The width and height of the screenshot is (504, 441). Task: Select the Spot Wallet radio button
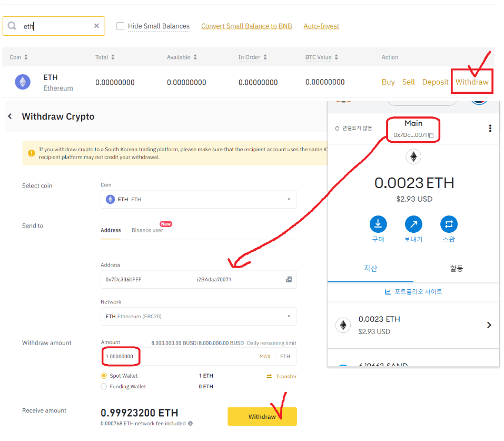coord(104,376)
